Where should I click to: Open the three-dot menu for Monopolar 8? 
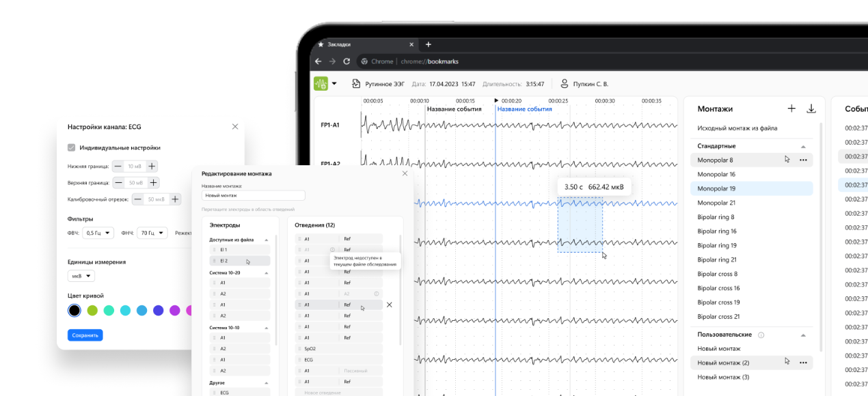(803, 160)
